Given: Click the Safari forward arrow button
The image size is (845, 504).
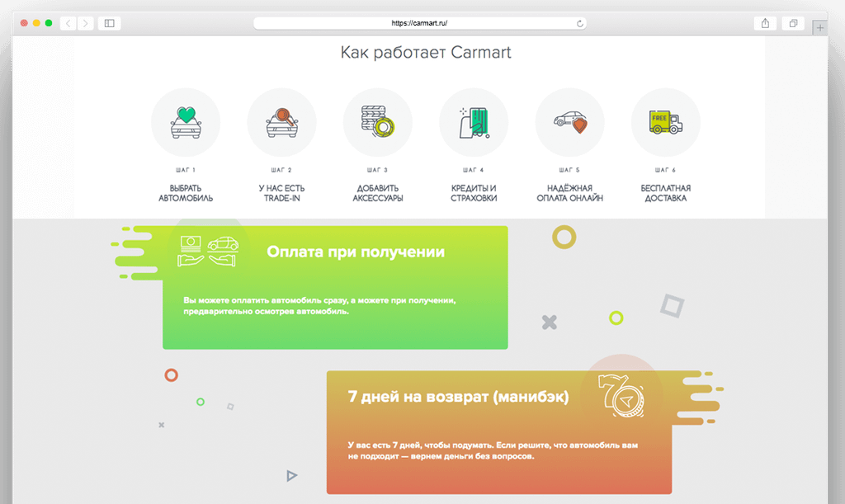Looking at the screenshot, I should pyautogui.click(x=85, y=23).
